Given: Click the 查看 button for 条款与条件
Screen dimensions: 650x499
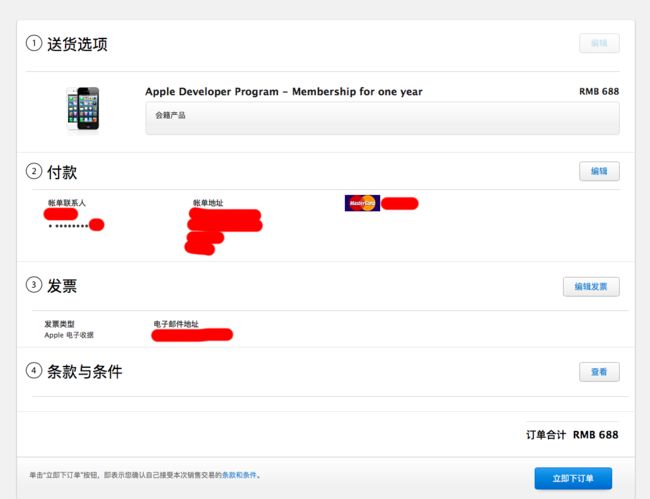Looking at the screenshot, I should (x=599, y=372).
